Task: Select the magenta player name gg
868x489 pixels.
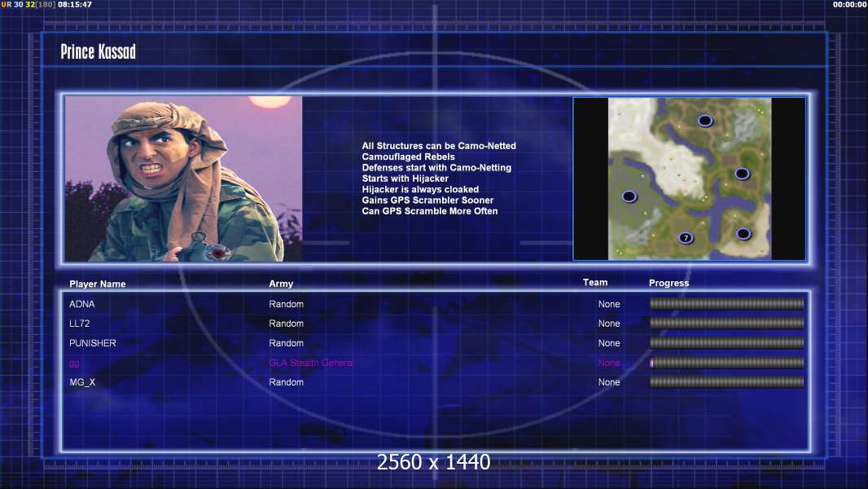Action: coord(74,363)
